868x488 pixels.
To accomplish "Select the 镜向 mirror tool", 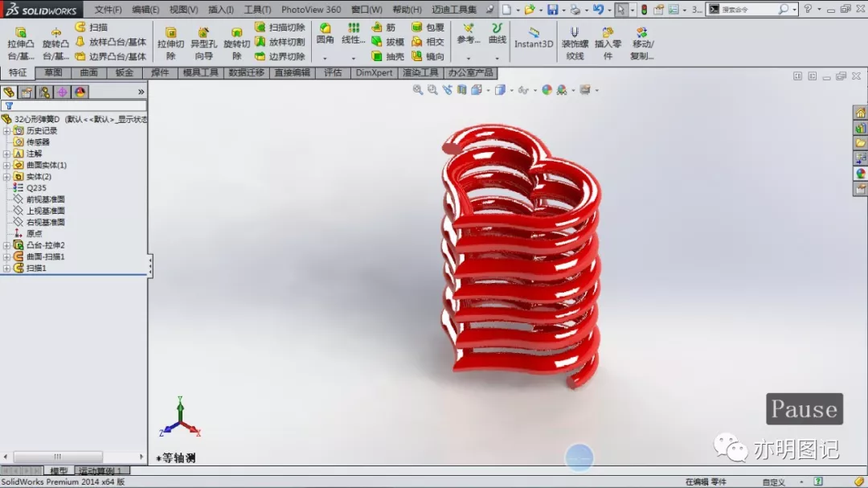I will 428,56.
